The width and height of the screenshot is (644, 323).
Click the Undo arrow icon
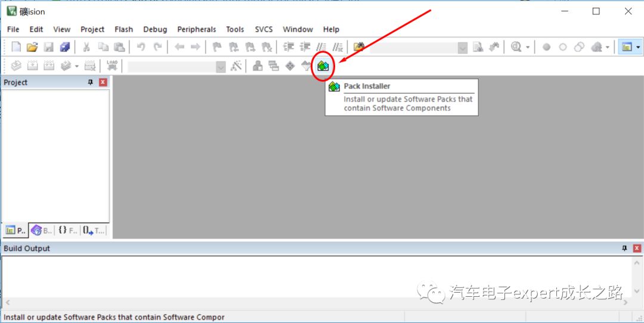pos(141,47)
